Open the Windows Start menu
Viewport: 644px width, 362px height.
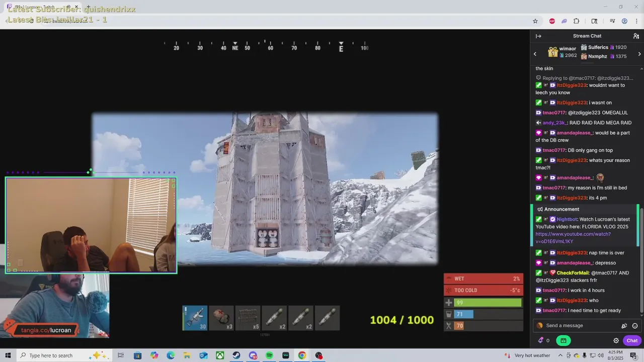click(x=8, y=355)
